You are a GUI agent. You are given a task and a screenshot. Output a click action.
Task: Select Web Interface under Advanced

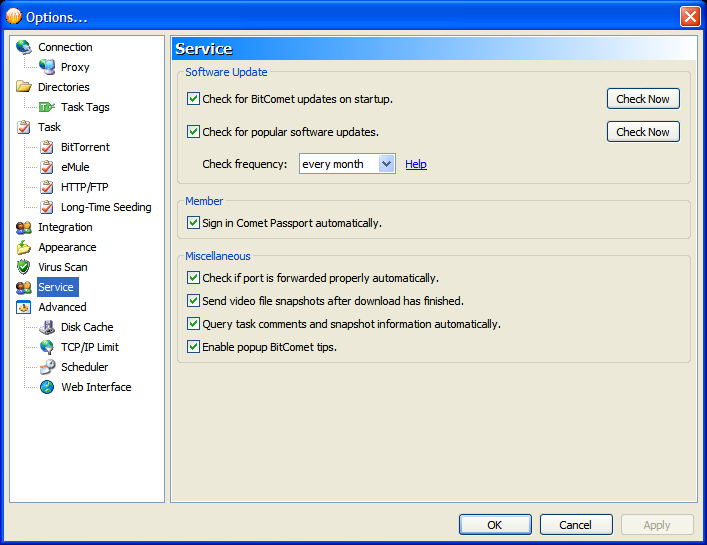pos(96,387)
